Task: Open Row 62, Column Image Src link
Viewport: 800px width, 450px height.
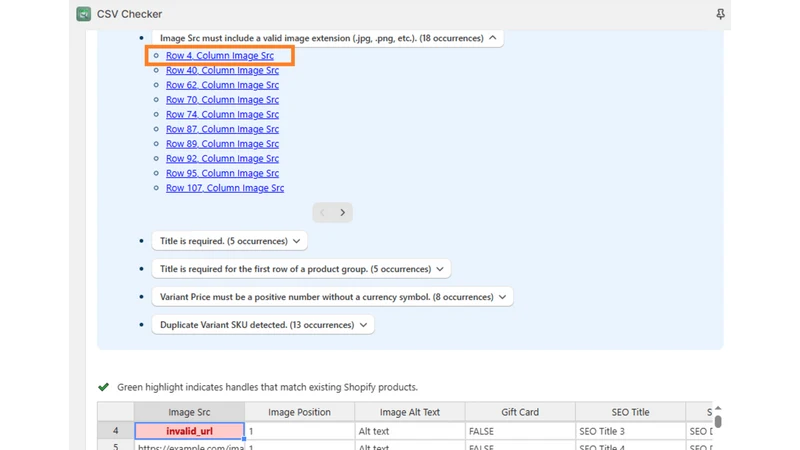Action: click(222, 85)
